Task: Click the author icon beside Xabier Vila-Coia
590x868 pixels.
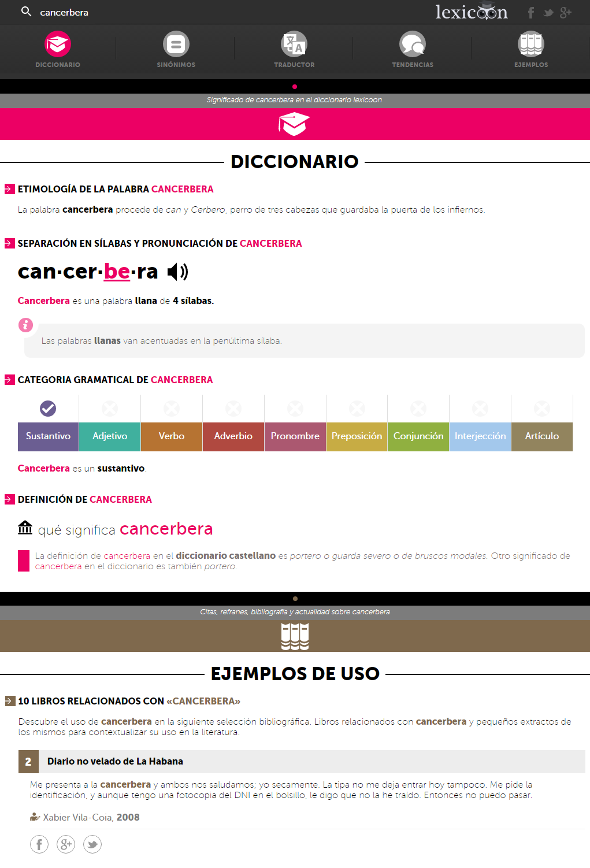Action: pos(35,817)
